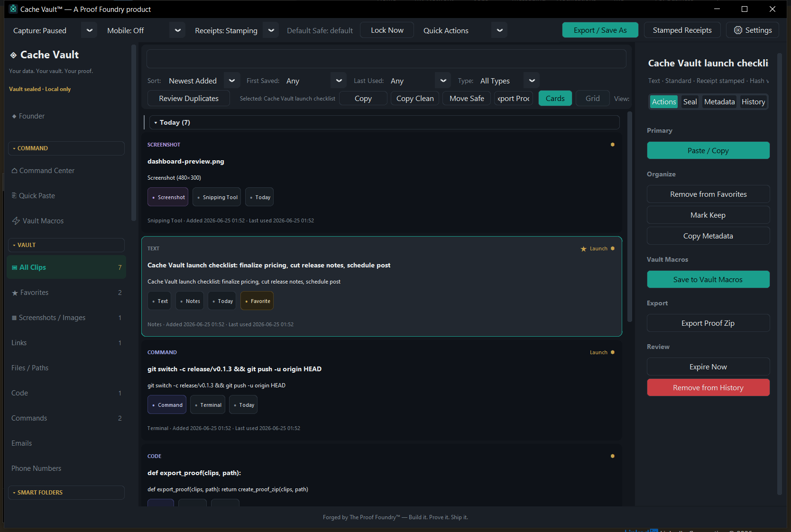The width and height of the screenshot is (791, 532).
Task: Toggle the Favorite tag on the checklist card
Action: [x=257, y=301]
